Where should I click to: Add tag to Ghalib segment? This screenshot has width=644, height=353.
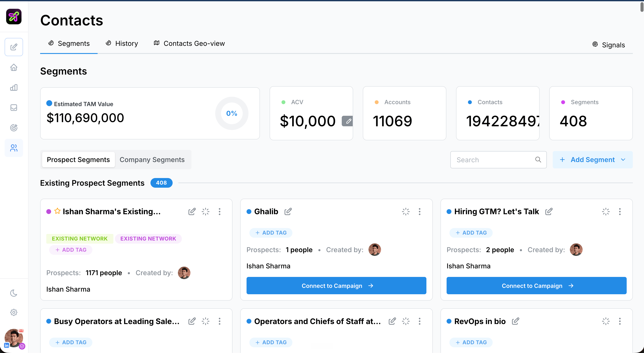point(271,233)
